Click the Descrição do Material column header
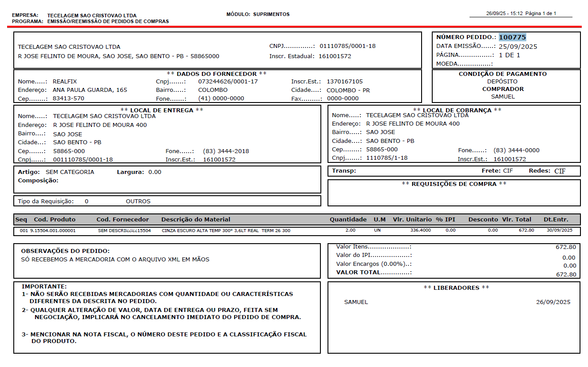 point(196,220)
